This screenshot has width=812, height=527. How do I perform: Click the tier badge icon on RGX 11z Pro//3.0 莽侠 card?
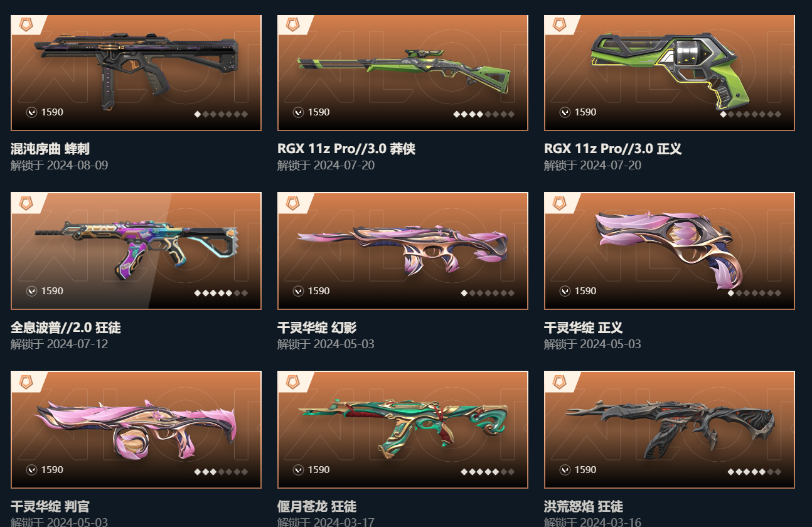coord(292,24)
